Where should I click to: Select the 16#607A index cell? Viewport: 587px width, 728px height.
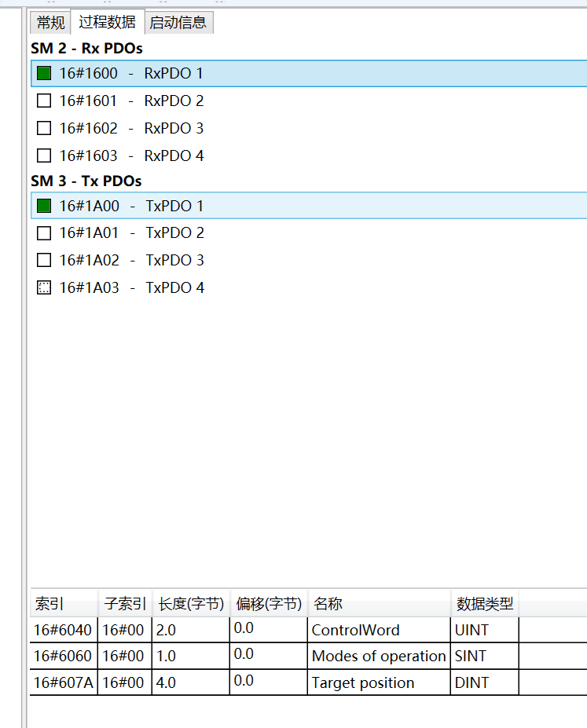64,682
